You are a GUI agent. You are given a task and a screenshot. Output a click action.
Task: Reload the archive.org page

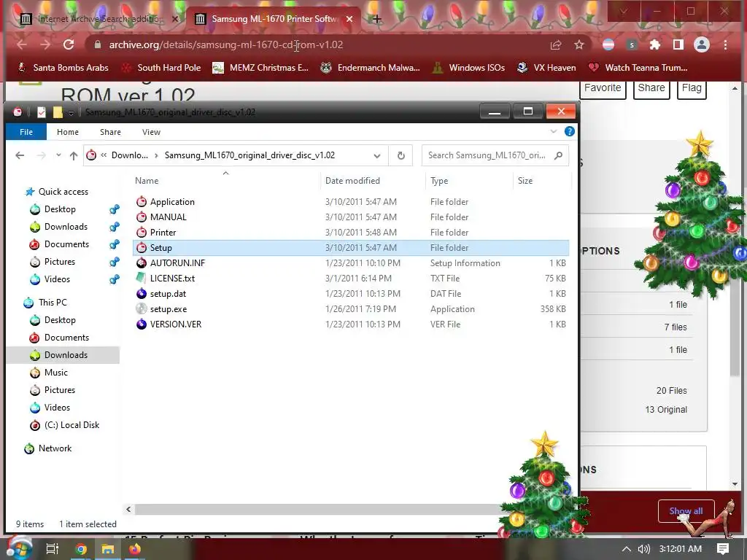click(69, 44)
